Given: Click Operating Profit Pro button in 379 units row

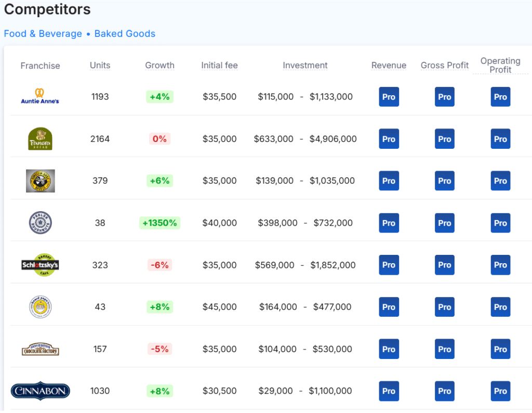Looking at the screenshot, I should 500,180.
